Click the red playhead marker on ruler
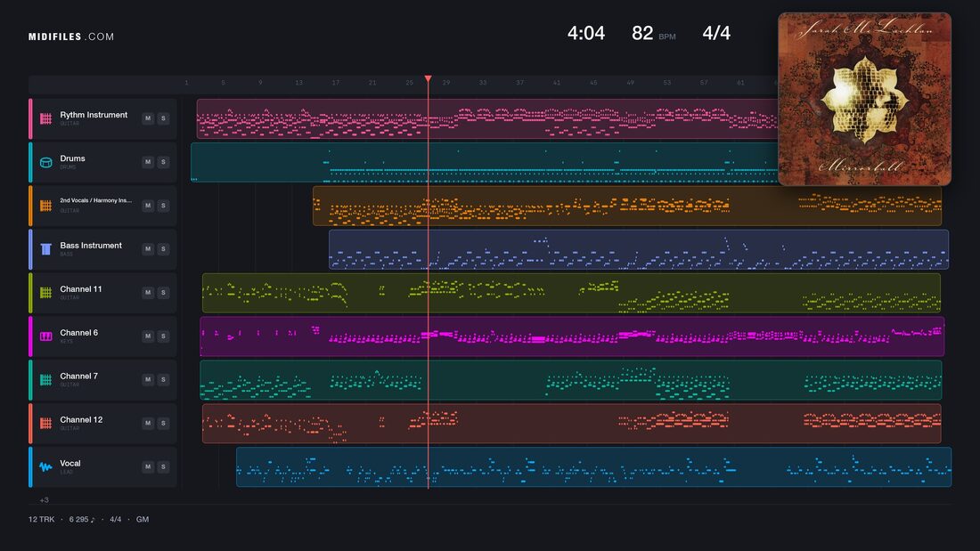 429,78
